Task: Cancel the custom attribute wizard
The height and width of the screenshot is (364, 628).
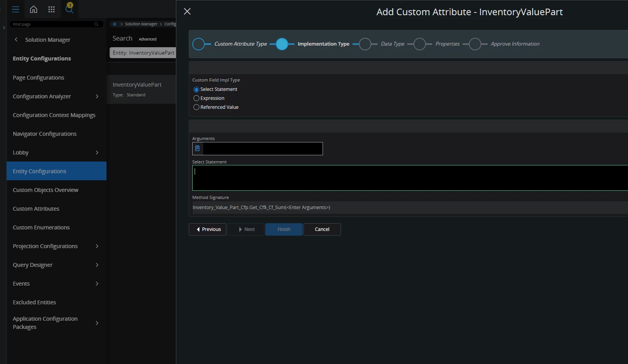Action: [x=322, y=229]
